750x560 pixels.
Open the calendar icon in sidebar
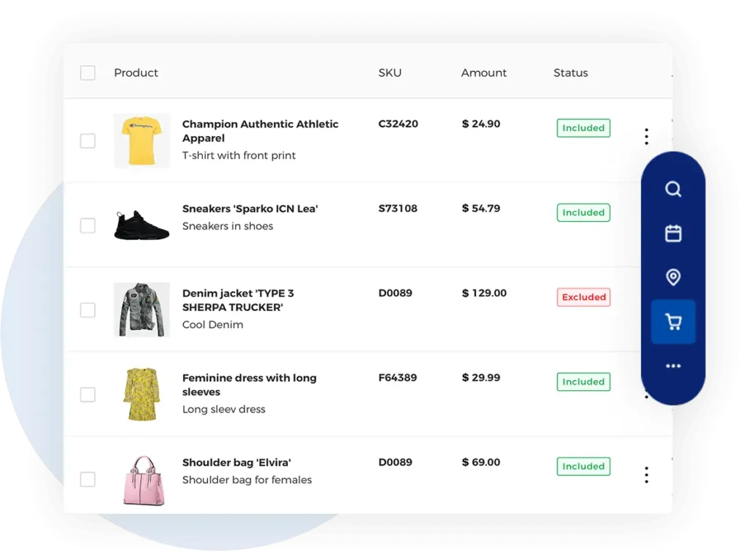tap(673, 234)
